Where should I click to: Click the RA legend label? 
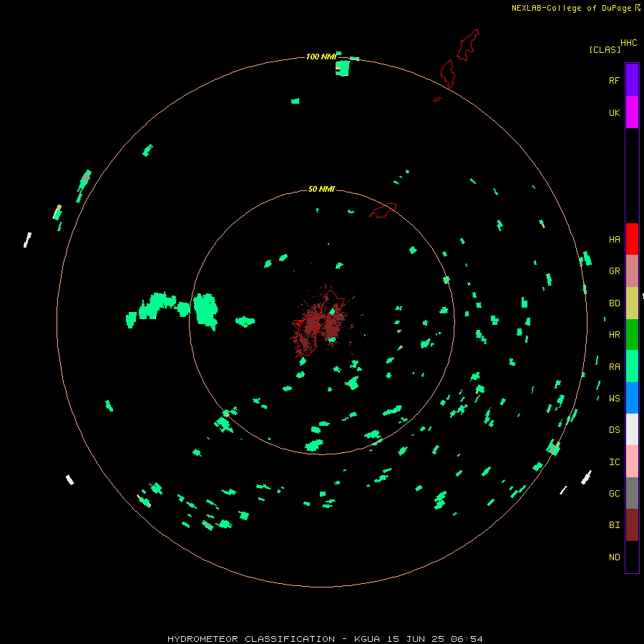[614, 367]
